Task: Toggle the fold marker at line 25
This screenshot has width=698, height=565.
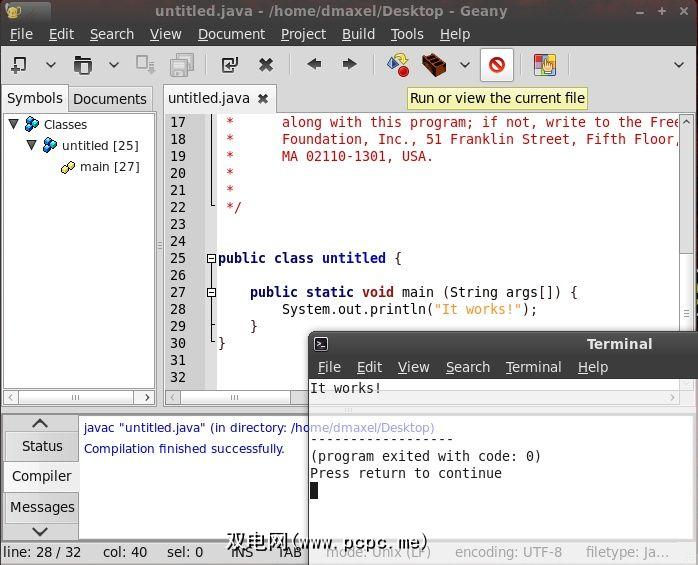Action: pos(211,258)
